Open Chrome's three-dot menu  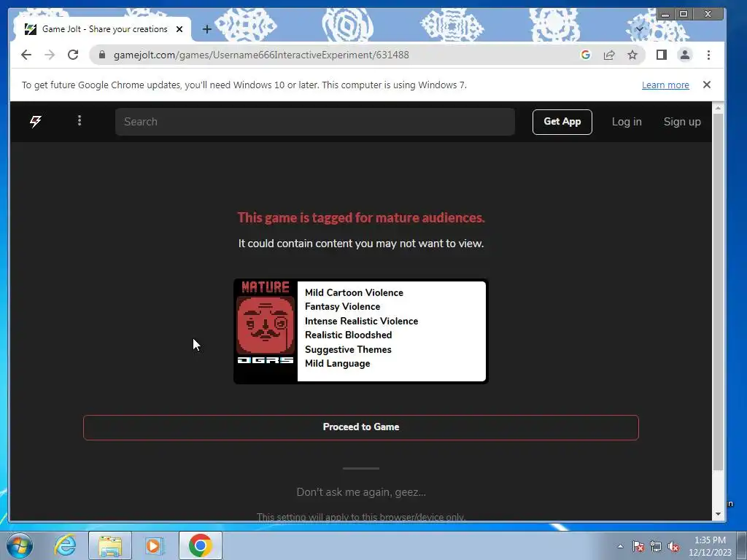708,55
